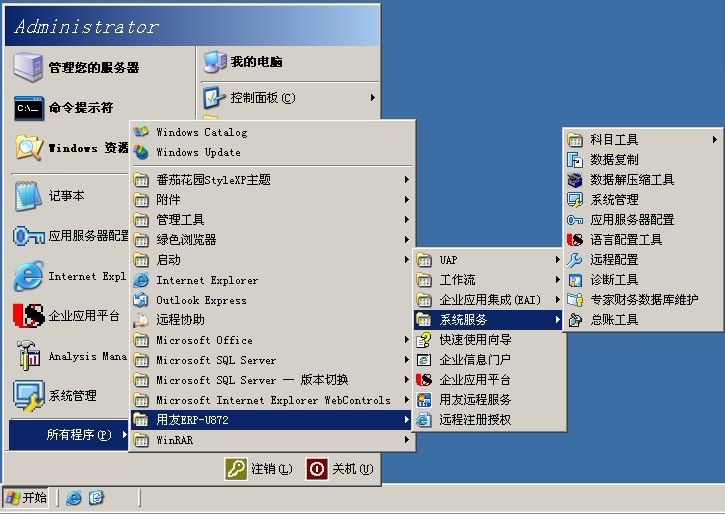
Task: Click Windows Catalog icon
Action: coord(141,132)
